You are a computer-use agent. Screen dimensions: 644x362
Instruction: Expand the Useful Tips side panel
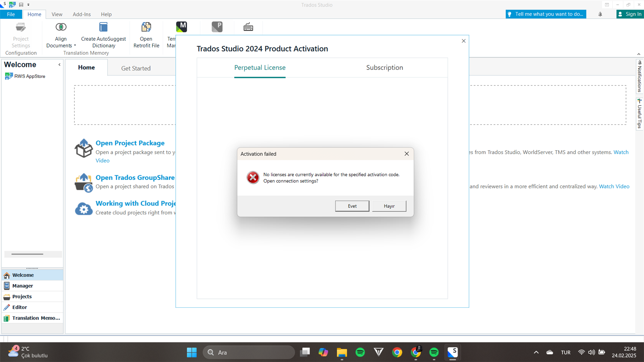coord(640,114)
